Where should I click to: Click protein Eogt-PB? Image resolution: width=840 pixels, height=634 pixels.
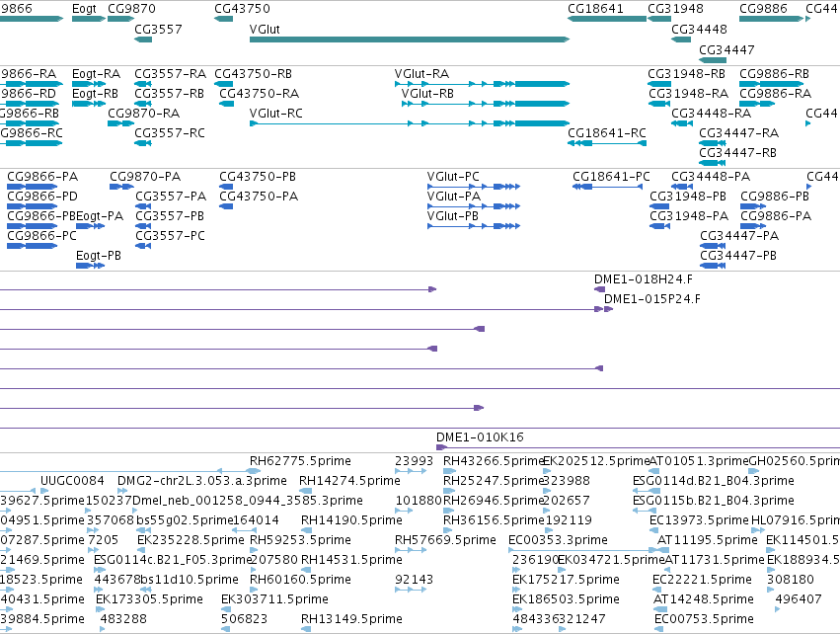click(x=90, y=266)
